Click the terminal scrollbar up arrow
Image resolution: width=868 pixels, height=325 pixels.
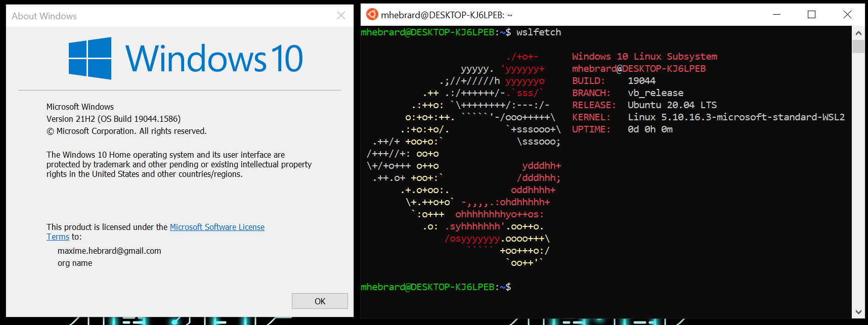[x=858, y=33]
